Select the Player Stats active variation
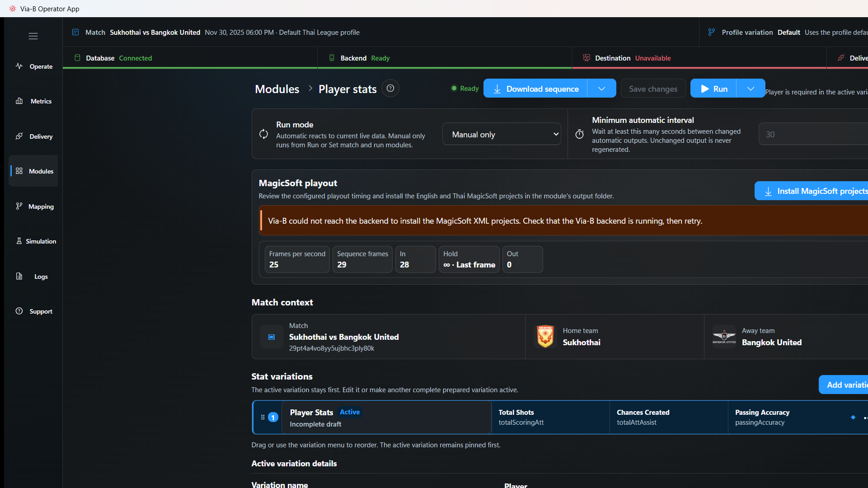This screenshot has width=868, height=488. point(386,418)
